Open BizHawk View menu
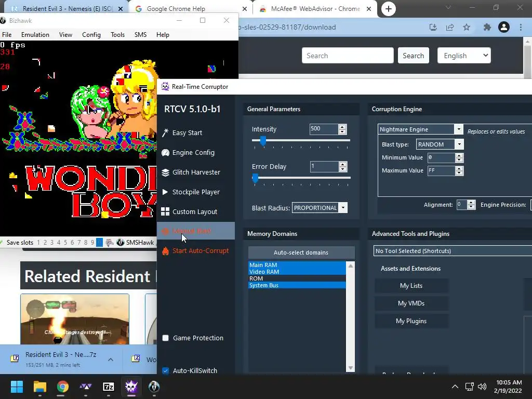532x399 pixels. point(65,35)
